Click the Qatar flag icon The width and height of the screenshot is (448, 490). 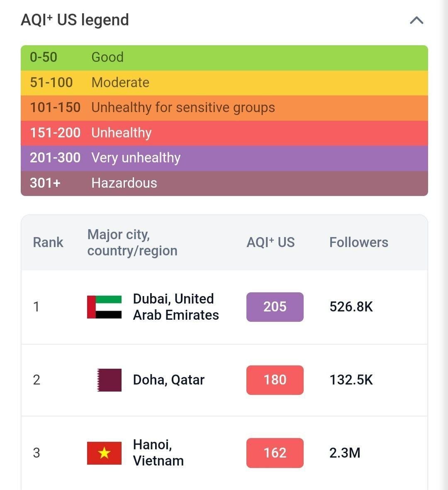109,380
